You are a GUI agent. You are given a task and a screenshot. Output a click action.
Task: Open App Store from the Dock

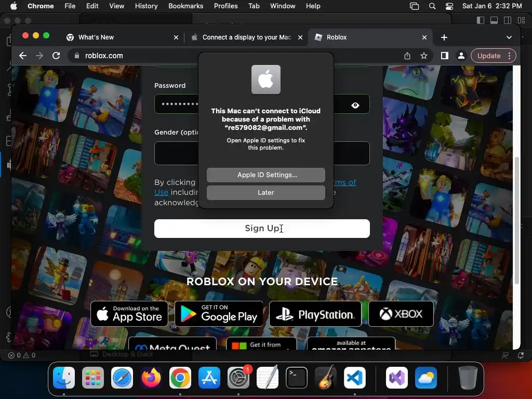209,378
